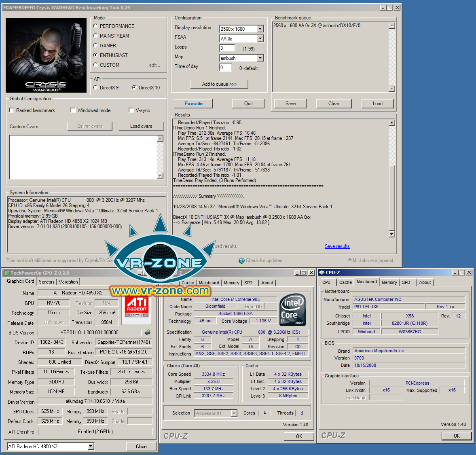Click the globe icon beside Check for updates
The height and width of the screenshot is (455, 476).
click(241, 260)
